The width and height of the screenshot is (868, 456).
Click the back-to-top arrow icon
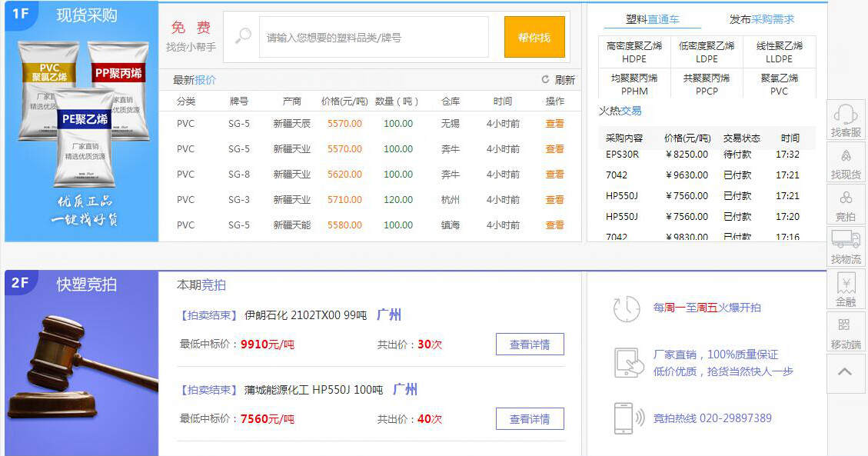point(845,373)
